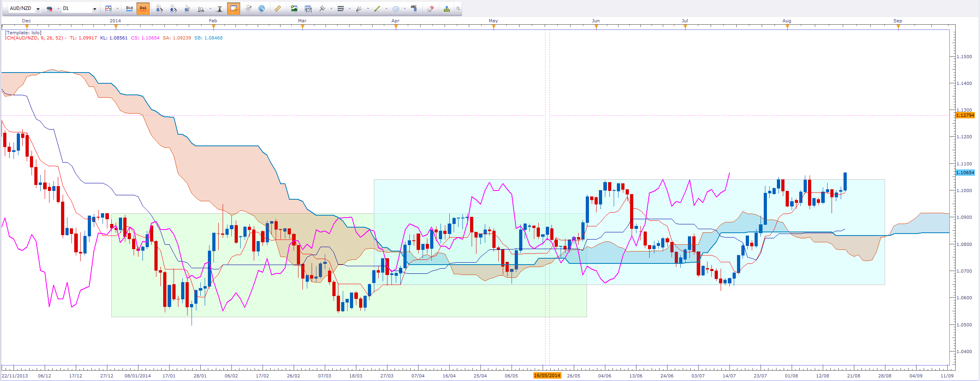The width and height of the screenshot is (980, 381).
Task: Select the ABC text label tool
Action: pos(414,8)
